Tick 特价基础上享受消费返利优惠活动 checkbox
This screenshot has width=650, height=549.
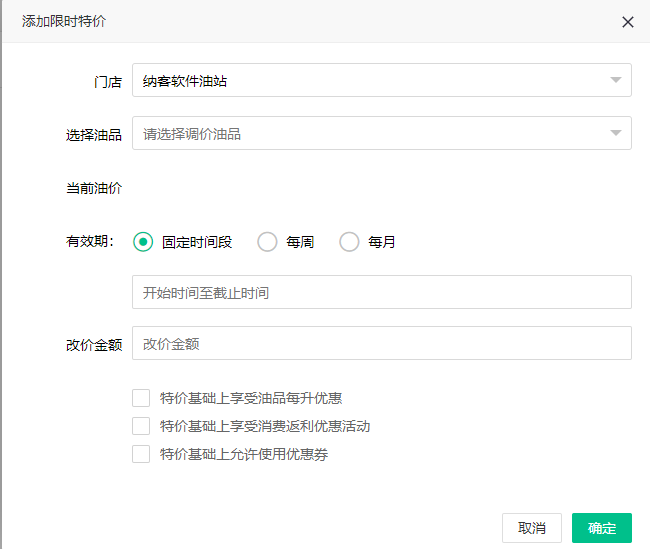point(141,426)
